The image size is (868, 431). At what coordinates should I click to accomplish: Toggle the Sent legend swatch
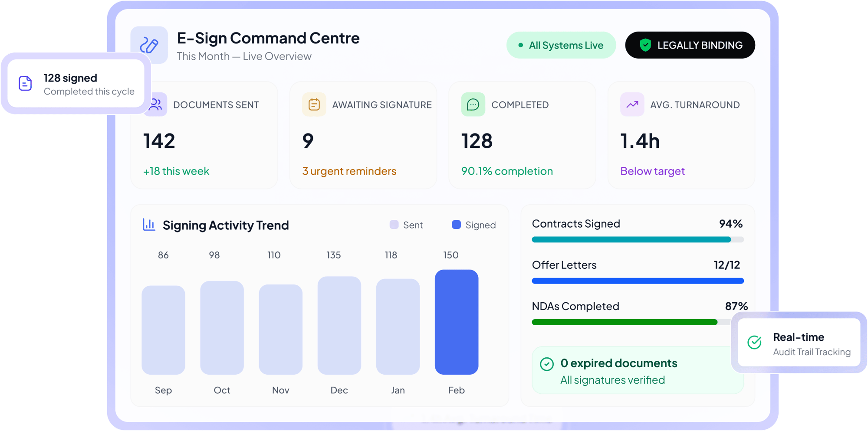point(394,225)
